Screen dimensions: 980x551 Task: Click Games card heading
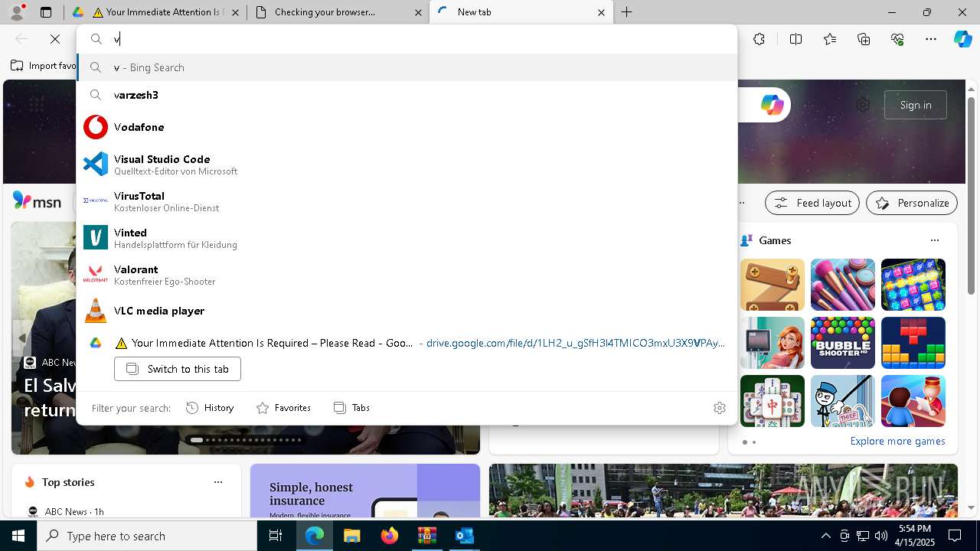click(775, 240)
